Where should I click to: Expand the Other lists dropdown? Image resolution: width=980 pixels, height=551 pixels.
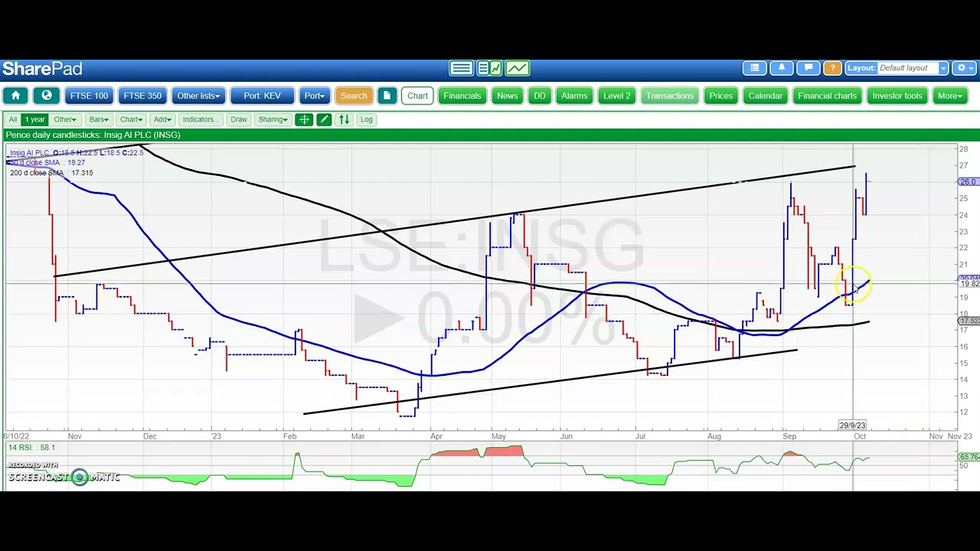coord(198,96)
